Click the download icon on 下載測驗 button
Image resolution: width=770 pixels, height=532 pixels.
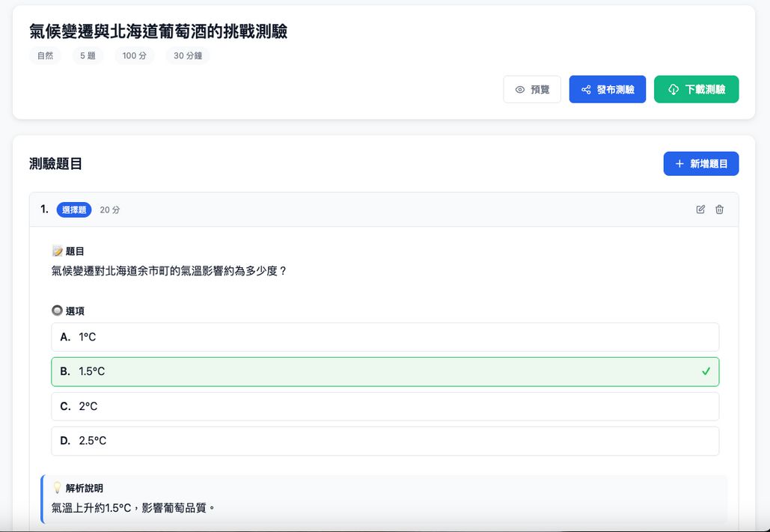[x=673, y=89]
